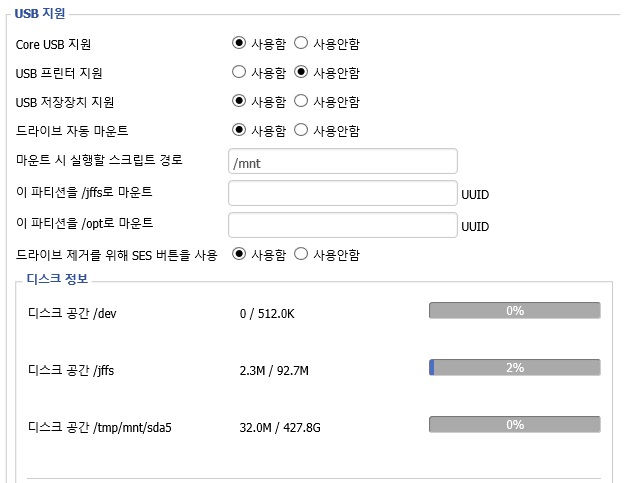The width and height of the screenshot is (626, 483).
Task: Enable Core USB 지원 with 사용함 radio
Action: 239,43
